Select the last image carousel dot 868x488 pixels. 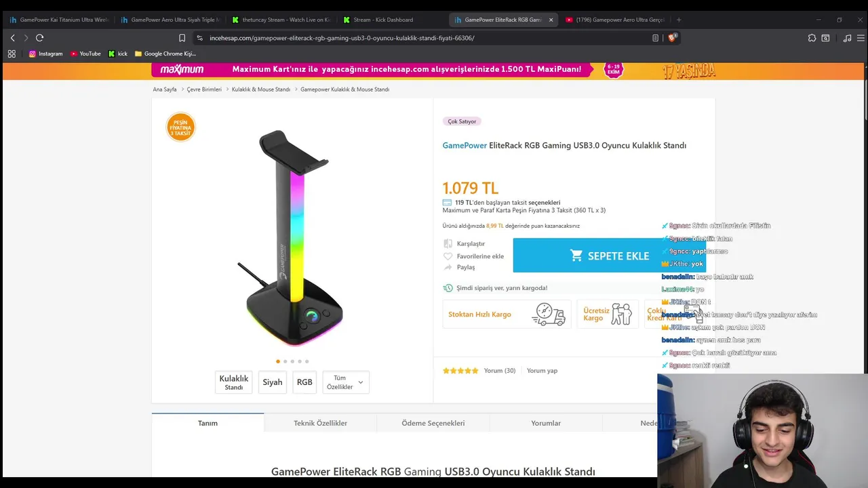click(x=307, y=361)
